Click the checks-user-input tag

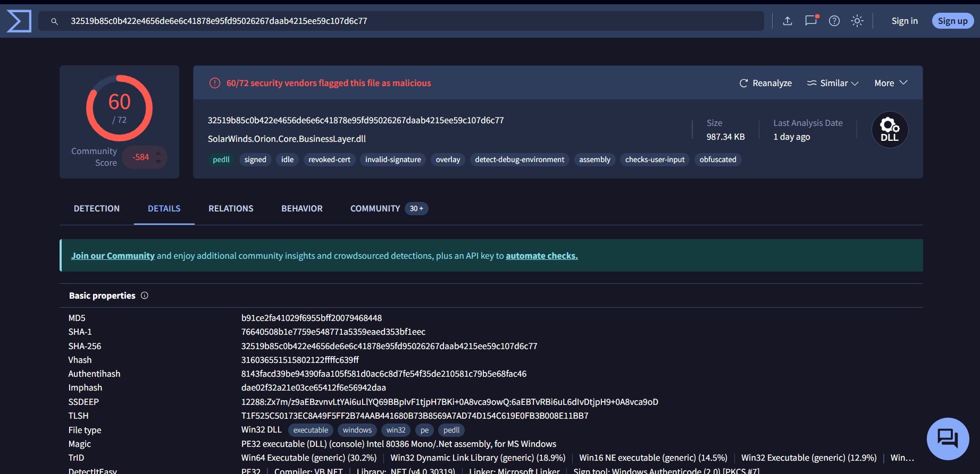(x=655, y=159)
